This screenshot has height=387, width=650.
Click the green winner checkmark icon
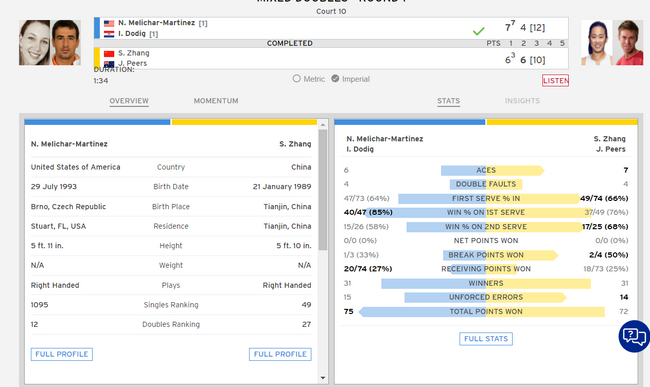[x=478, y=31]
